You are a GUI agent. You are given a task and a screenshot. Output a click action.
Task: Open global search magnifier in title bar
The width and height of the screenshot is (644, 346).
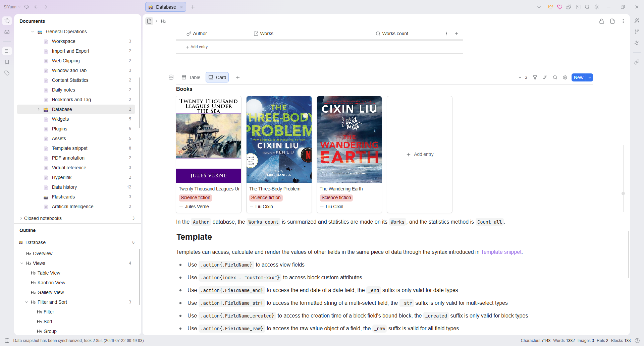(x=587, y=7)
